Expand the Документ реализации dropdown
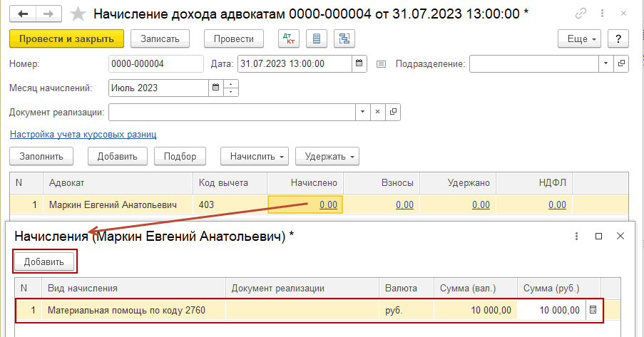The height and width of the screenshot is (337, 644). (x=362, y=112)
